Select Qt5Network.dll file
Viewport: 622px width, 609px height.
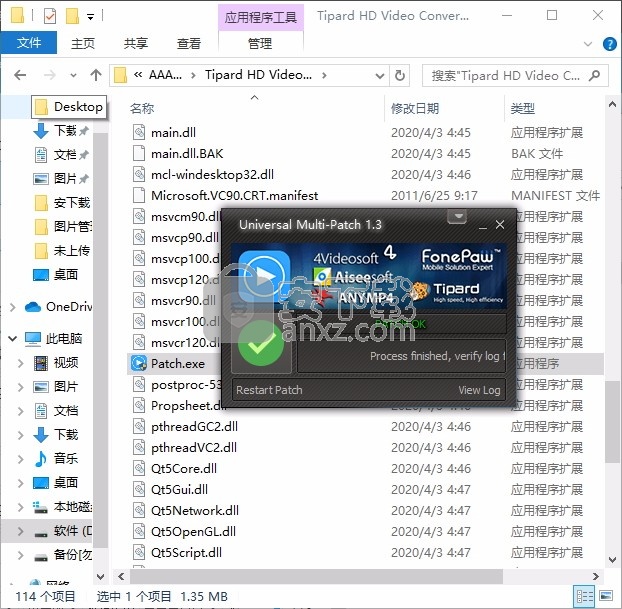click(x=195, y=511)
